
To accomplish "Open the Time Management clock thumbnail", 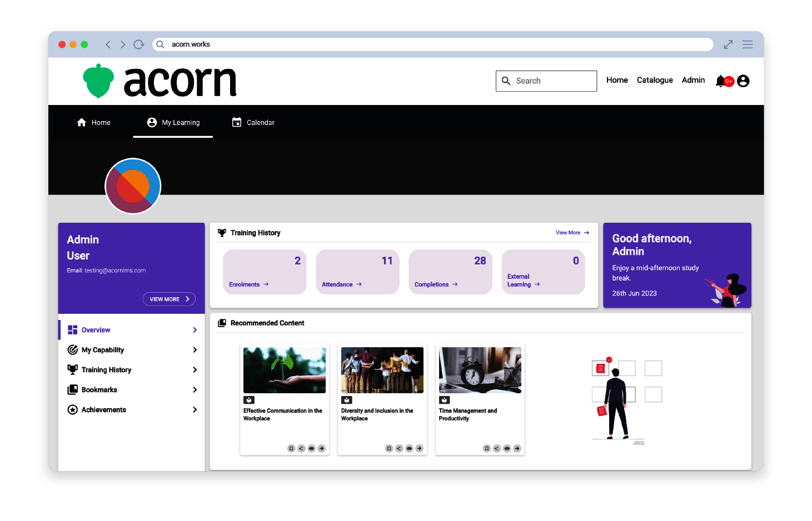I will 480,370.
